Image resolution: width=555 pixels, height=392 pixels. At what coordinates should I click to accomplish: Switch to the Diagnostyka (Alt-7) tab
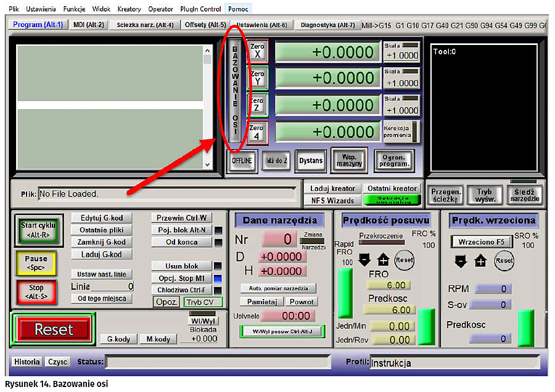pyautogui.click(x=327, y=25)
